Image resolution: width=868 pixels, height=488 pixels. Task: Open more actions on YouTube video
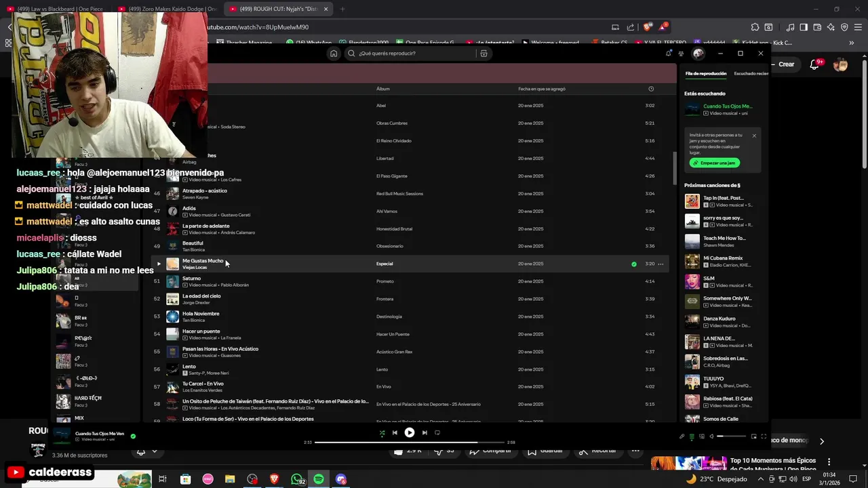click(x=635, y=450)
